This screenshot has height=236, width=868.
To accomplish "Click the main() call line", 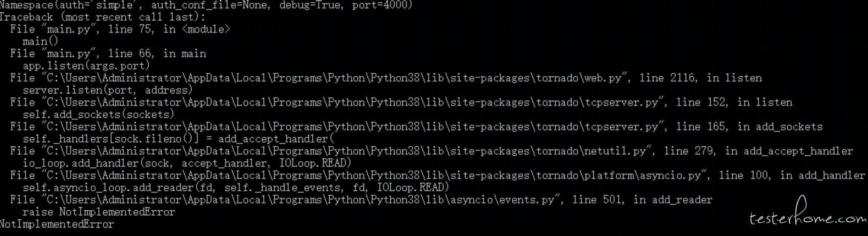I will point(41,42).
